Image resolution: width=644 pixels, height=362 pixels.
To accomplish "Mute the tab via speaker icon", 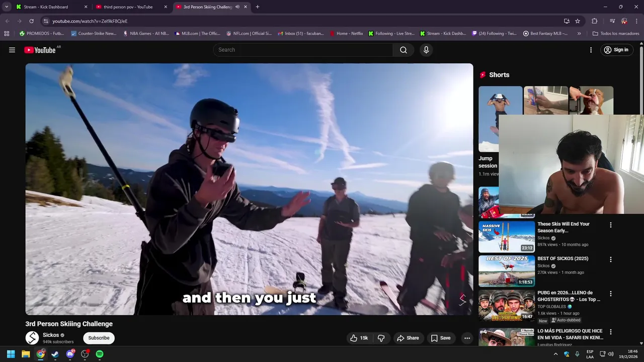I will tap(237, 7).
